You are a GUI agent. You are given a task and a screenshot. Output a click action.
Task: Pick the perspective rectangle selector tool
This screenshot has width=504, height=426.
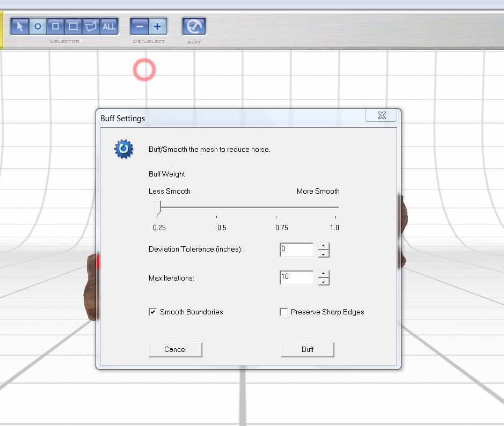[74, 26]
